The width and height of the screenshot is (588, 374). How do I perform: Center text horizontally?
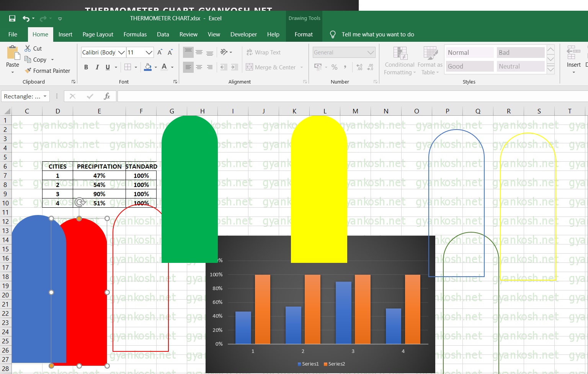[199, 67]
